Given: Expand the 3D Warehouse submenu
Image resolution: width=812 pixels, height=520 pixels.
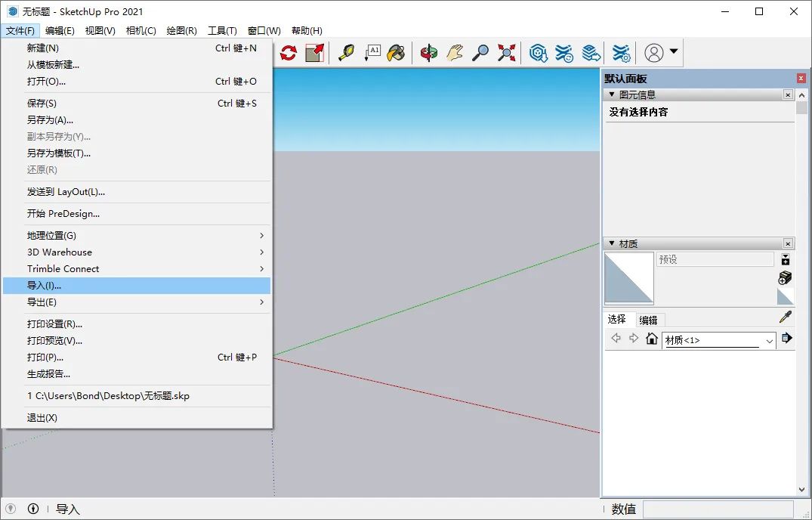Looking at the screenshot, I should point(137,252).
